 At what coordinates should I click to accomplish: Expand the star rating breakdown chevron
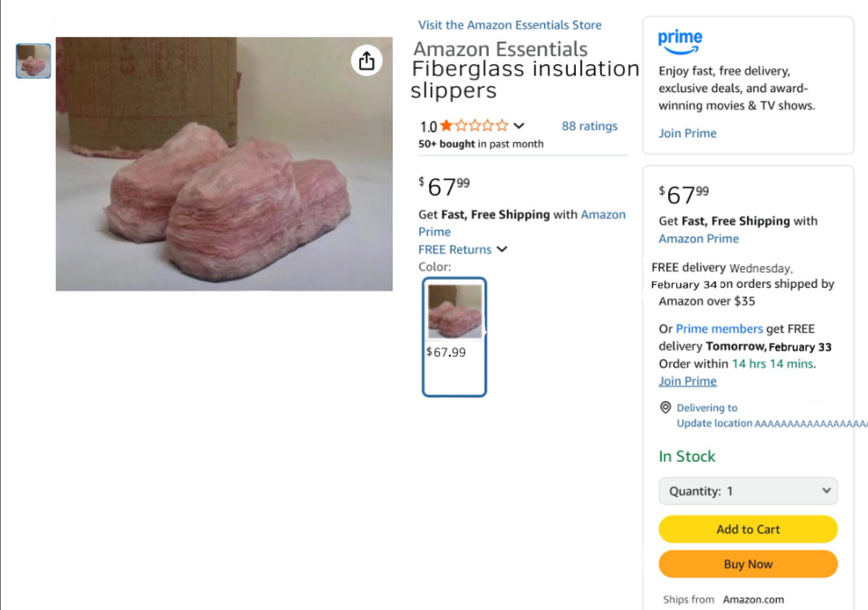[x=519, y=126]
